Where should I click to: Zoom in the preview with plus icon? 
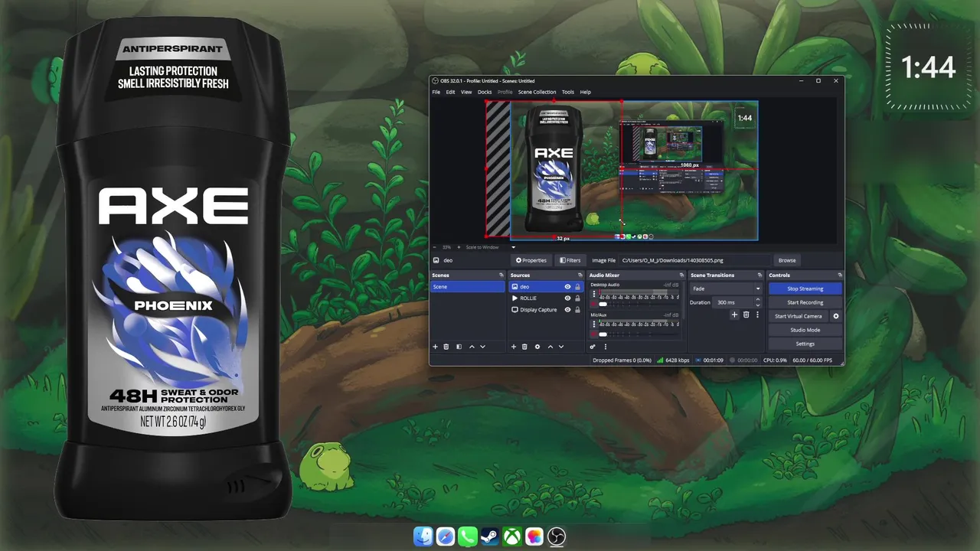click(458, 247)
